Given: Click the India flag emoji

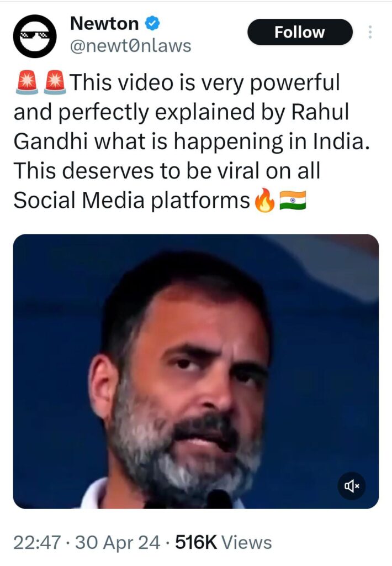Looking at the screenshot, I should click(x=292, y=201).
